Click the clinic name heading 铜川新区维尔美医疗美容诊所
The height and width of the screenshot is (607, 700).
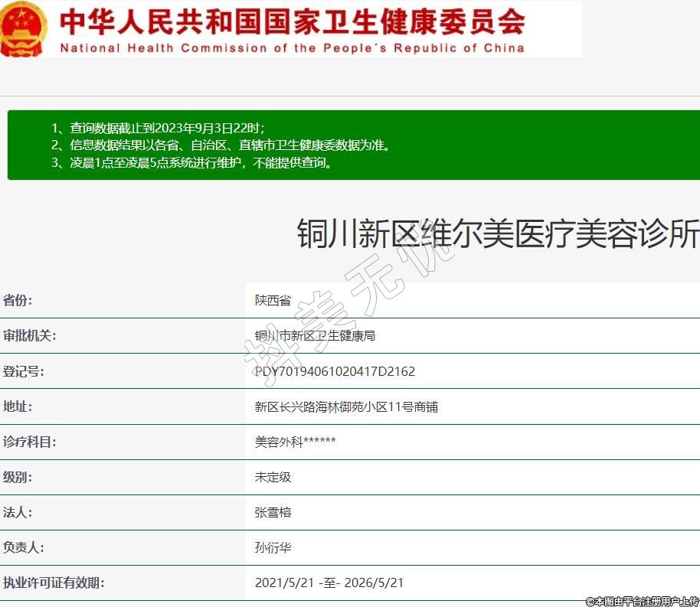tap(497, 233)
